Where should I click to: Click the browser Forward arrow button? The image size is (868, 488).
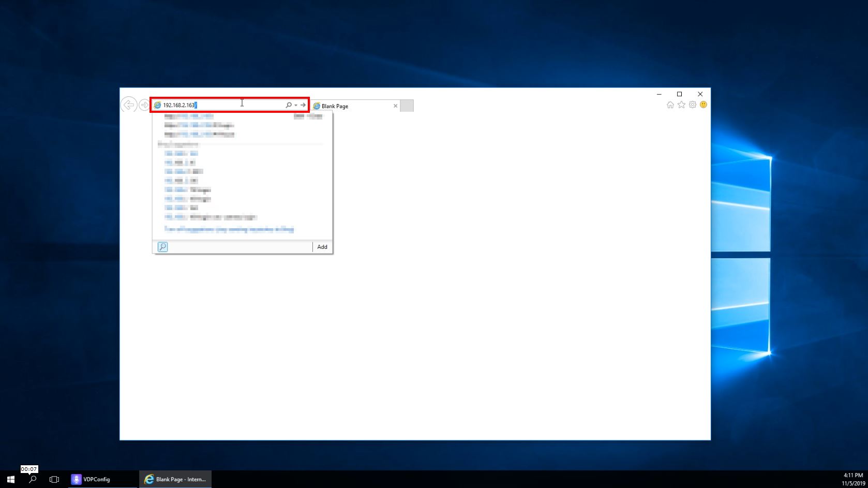point(144,105)
